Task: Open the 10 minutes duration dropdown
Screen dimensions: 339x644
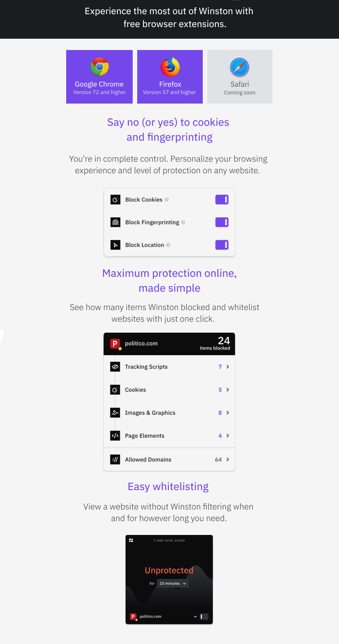Action: (172, 583)
